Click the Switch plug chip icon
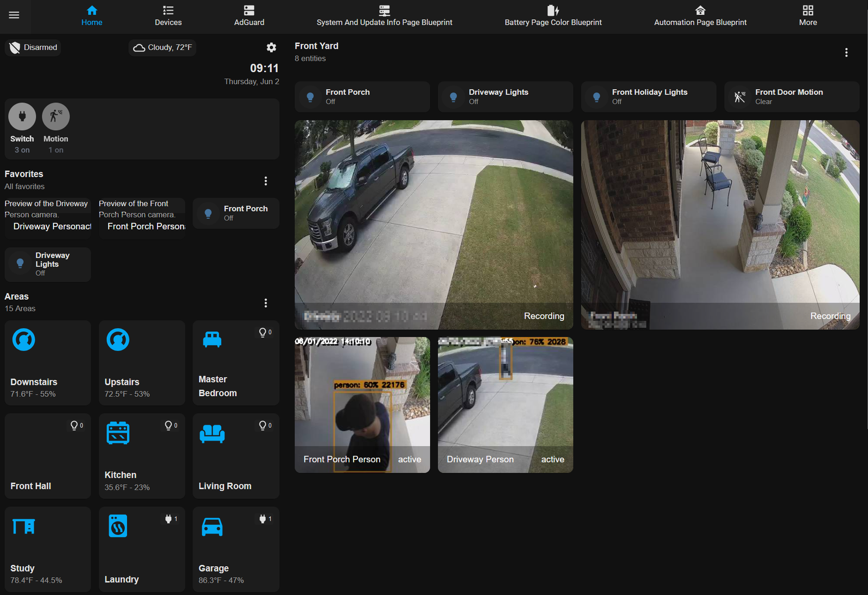This screenshot has height=595, width=868. coord(22,116)
